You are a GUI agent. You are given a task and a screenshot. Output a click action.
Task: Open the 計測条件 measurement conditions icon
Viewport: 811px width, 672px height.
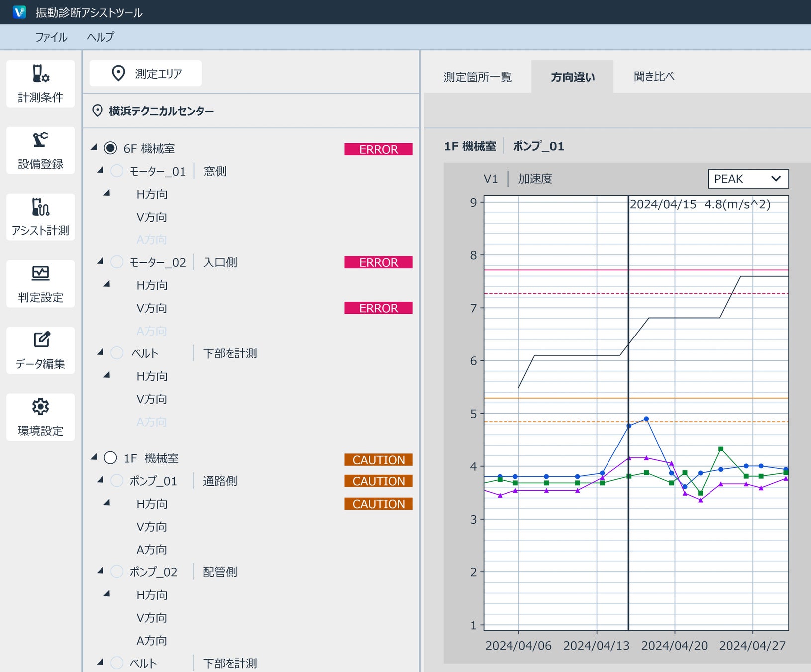tap(40, 74)
